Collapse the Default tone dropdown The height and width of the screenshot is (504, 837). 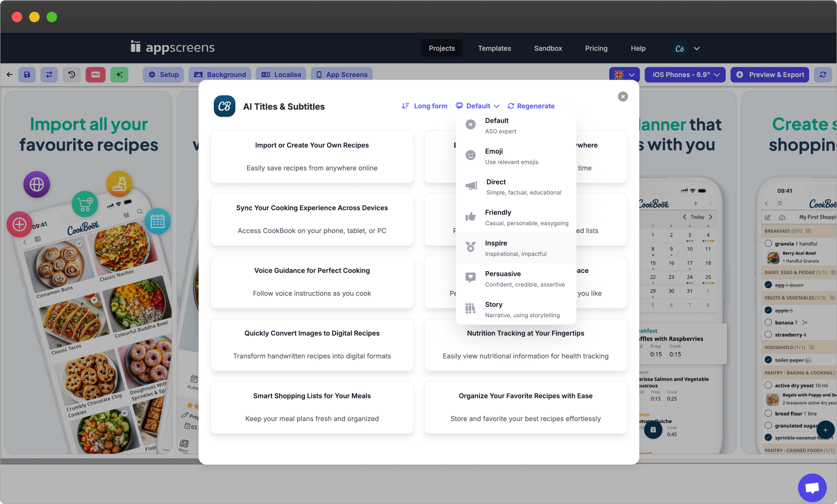[x=478, y=106]
